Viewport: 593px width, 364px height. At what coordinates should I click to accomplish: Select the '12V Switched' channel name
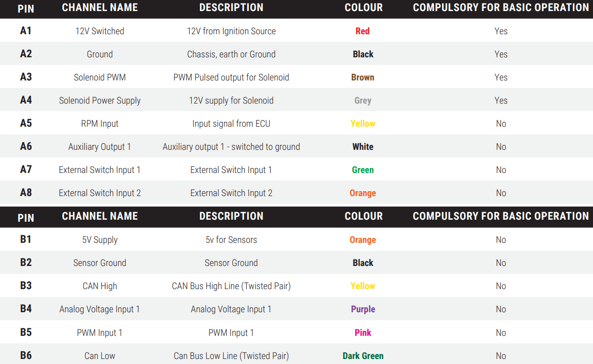pos(100,31)
